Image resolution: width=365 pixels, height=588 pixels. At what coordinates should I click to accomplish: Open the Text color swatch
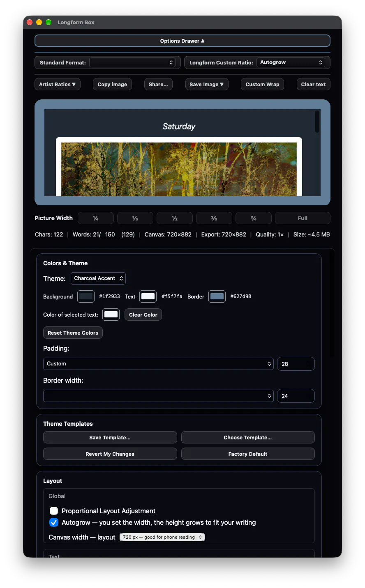148,296
